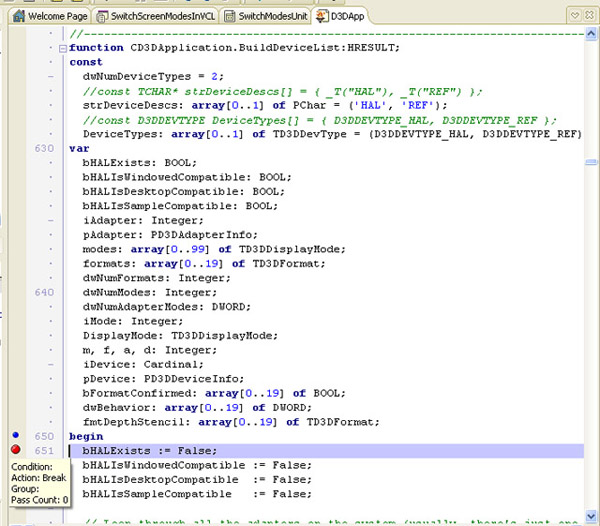Click the 'dwNumAdapterModes: DWORD;' declaration
This screenshot has width=600, height=526.
tap(167, 307)
